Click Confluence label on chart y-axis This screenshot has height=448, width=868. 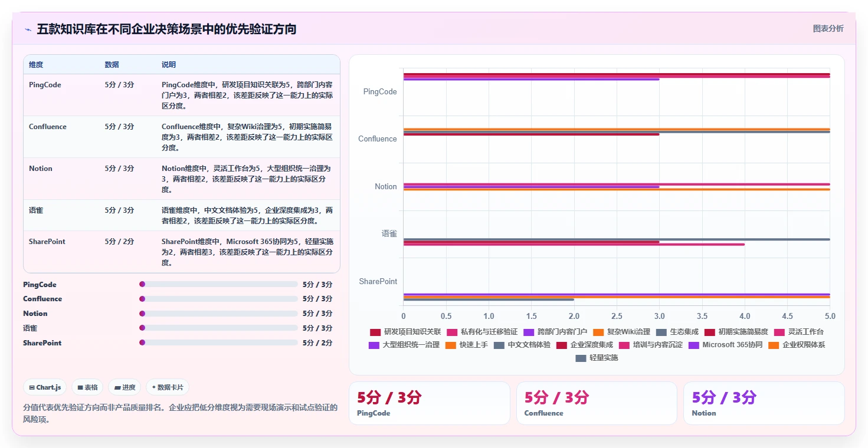(x=378, y=139)
